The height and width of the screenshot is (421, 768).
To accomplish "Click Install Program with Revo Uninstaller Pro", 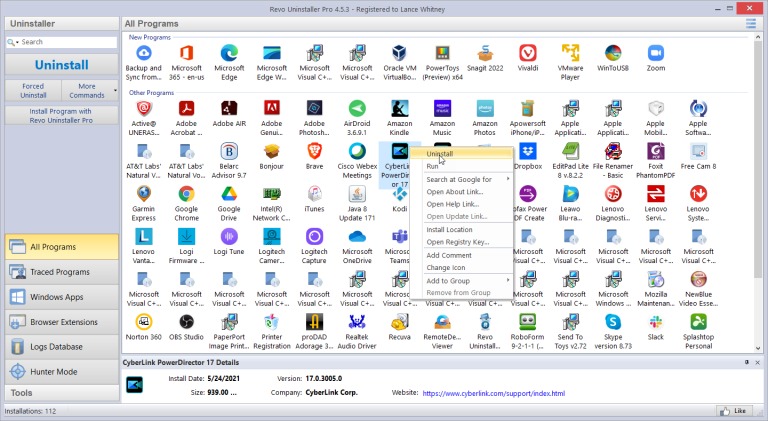I will 62,116.
